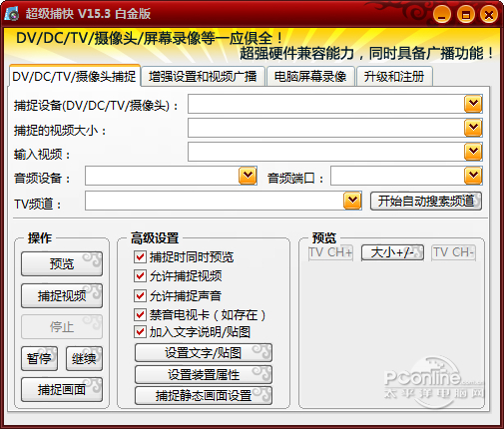
Task: Go to the 升级和注册 tab
Action: tap(394, 76)
